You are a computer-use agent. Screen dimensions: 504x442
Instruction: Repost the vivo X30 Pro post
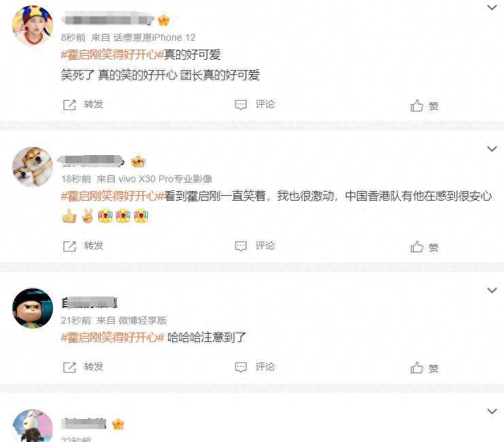coord(83,246)
